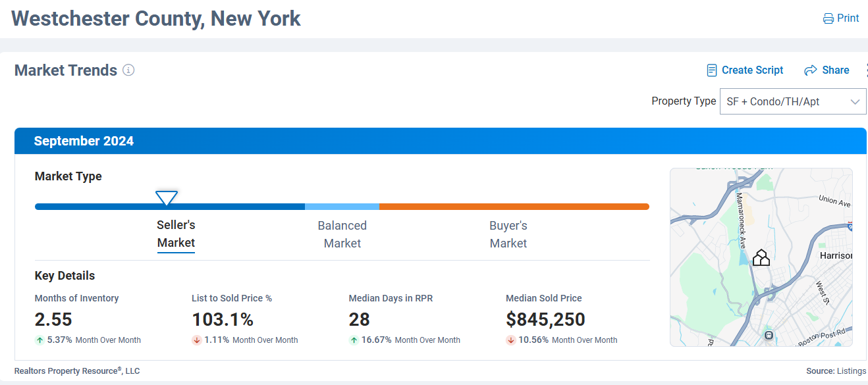Click the red down arrow under Median Sold Price
Viewport: 868px width, 385px height.
[511, 340]
